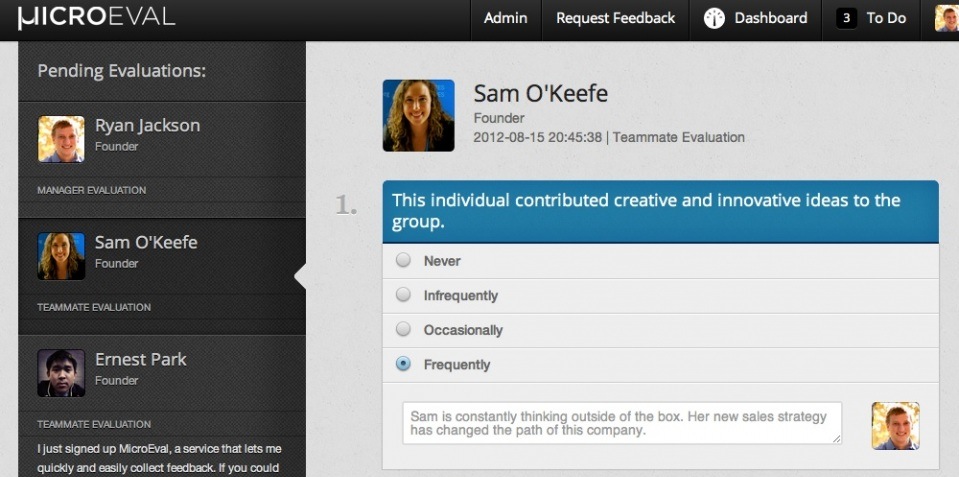The width and height of the screenshot is (959, 477).
Task: Click the comment text box
Action: point(622,423)
